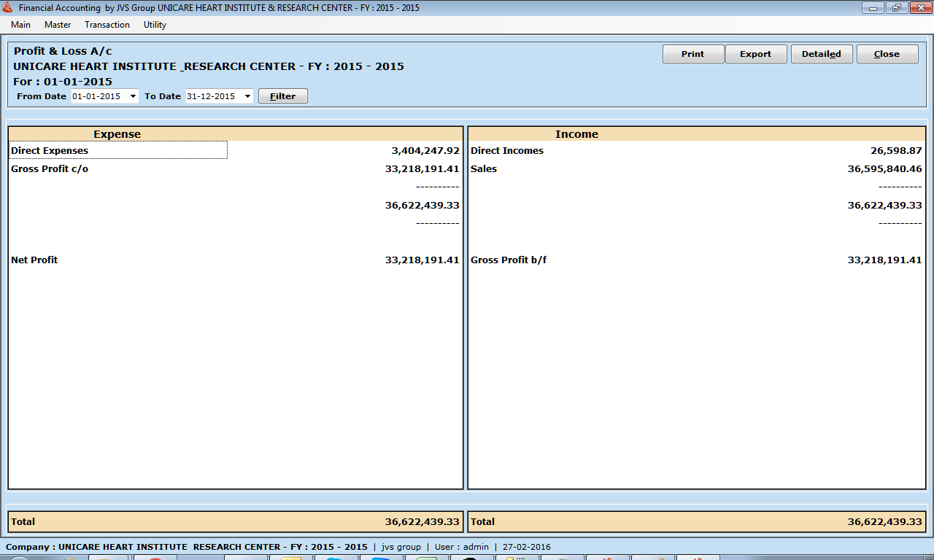Image resolution: width=934 pixels, height=560 pixels.
Task: Open the Main menu
Action: [20, 25]
